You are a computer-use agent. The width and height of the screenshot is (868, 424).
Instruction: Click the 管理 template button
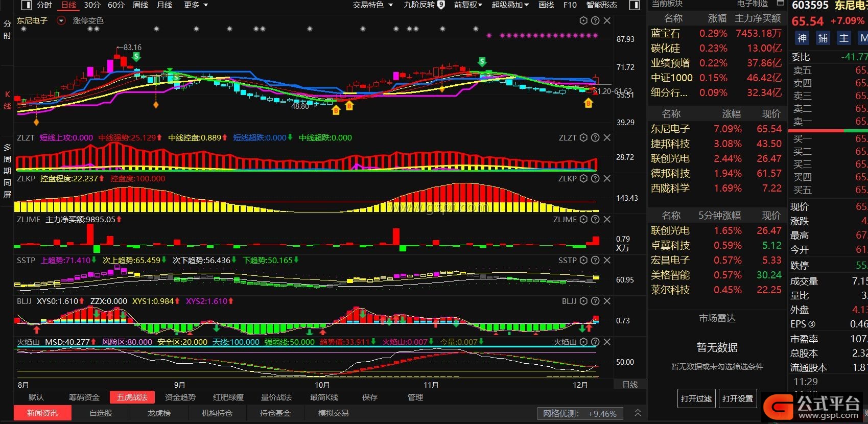[x=415, y=397]
